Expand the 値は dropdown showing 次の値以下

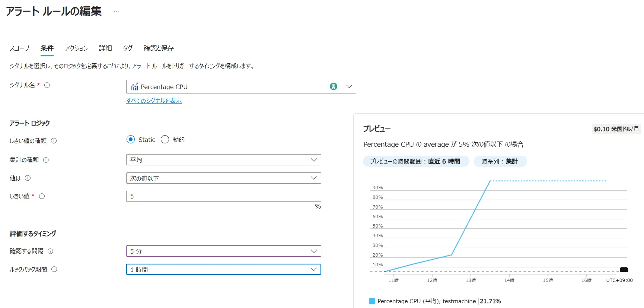pyautogui.click(x=223, y=178)
